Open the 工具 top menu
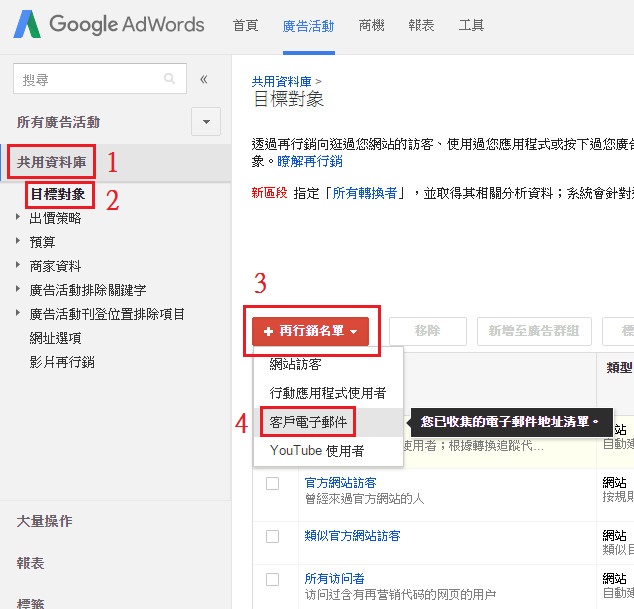The image size is (634, 609). point(471,26)
